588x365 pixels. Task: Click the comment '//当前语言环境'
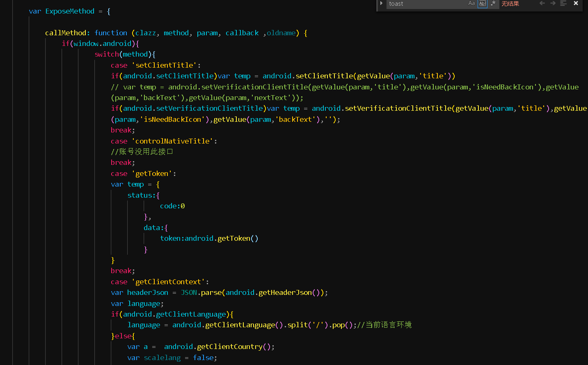[x=384, y=325]
